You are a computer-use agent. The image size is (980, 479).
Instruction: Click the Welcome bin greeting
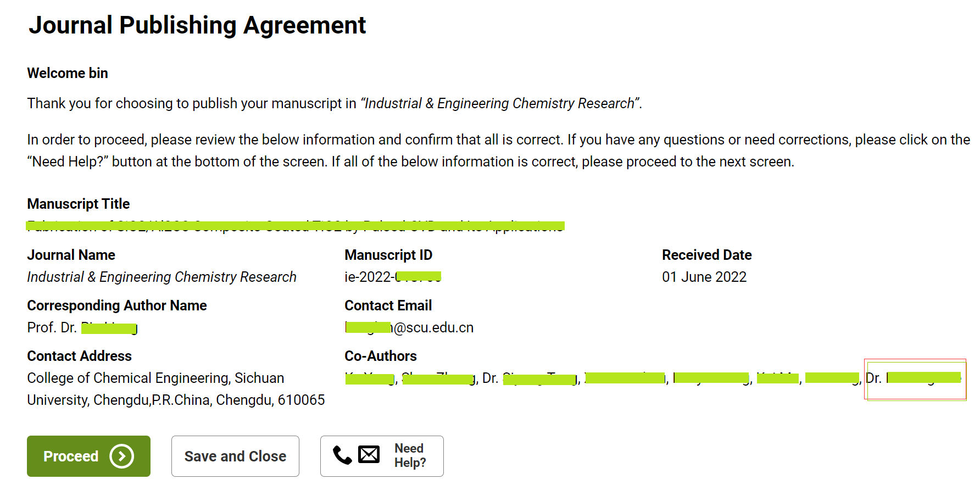tap(68, 73)
